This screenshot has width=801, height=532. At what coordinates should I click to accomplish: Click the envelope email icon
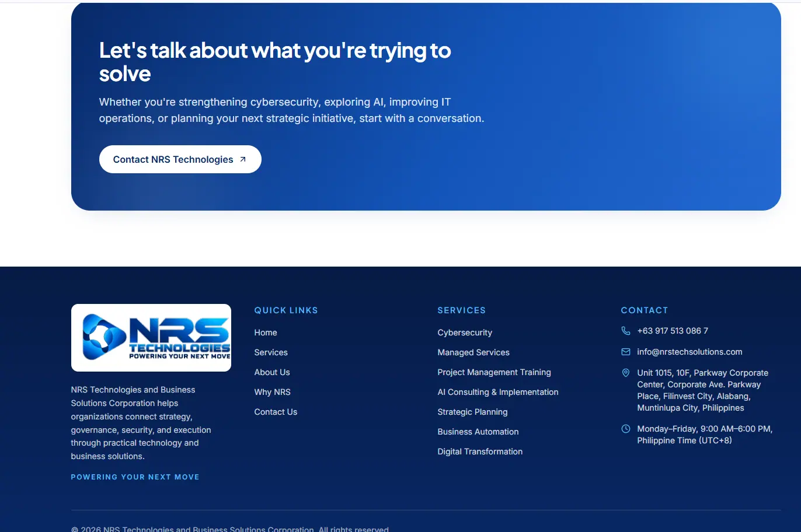tap(625, 352)
